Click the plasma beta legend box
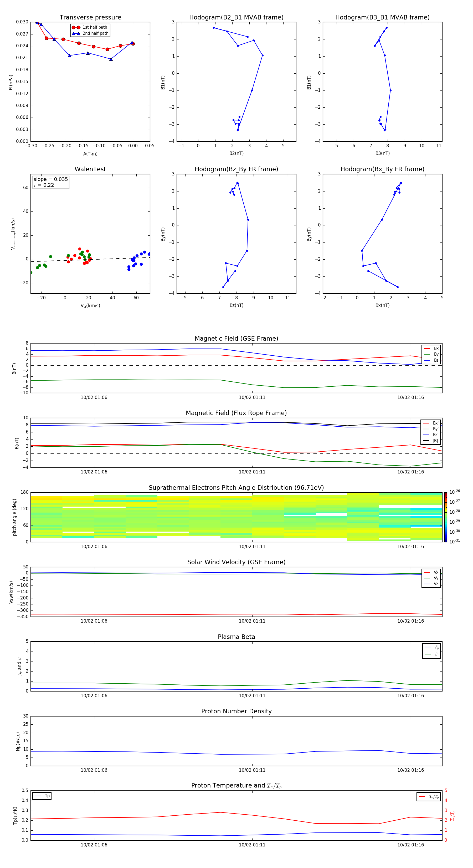The width and height of the screenshot is (473, 868). point(431,651)
